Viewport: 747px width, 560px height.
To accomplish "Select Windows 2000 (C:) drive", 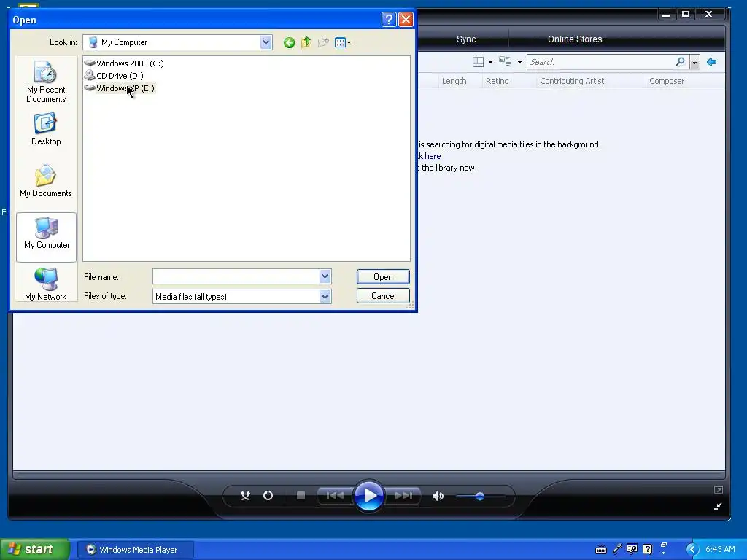I will point(124,63).
